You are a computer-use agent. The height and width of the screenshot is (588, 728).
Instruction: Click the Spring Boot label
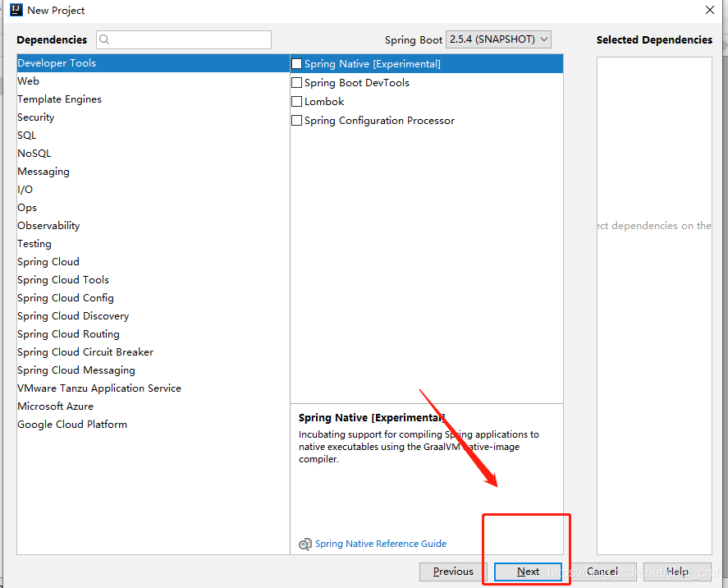[413, 40]
